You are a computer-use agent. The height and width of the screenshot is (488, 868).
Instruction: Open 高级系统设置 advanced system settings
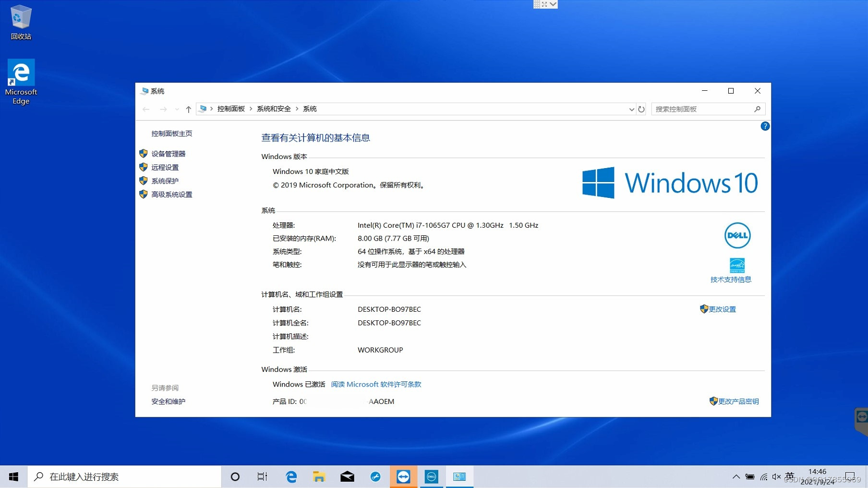coord(171,194)
